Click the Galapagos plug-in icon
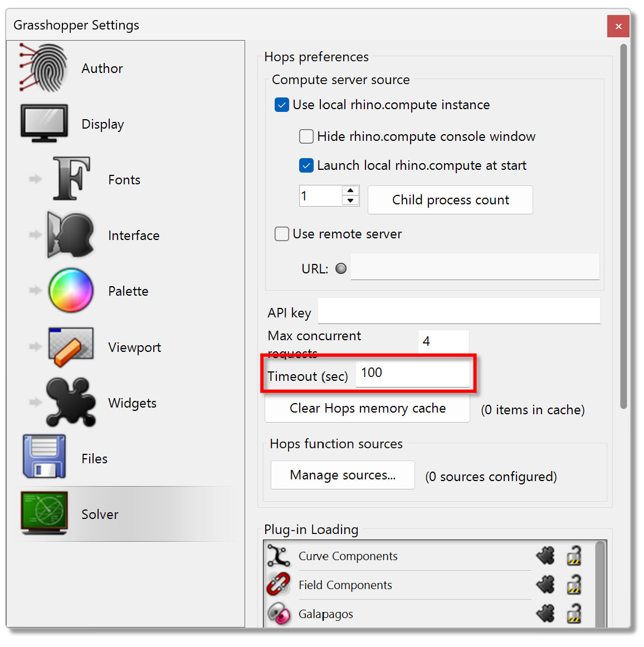The width and height of the screenshot is (644, 647). click(279, 614)
